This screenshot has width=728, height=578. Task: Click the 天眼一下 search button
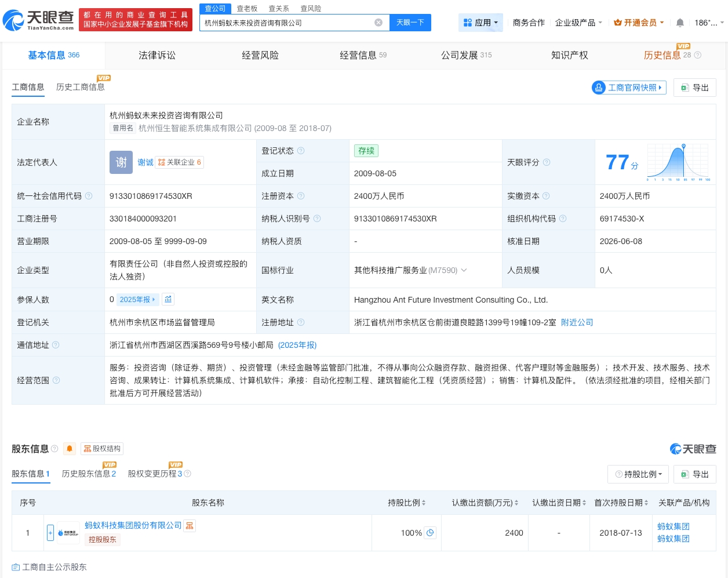click(410, 23)
